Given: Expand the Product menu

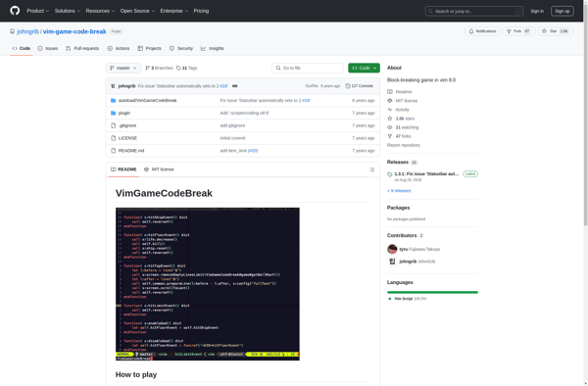Looking at the screenshot, I should (x=37, y=11).
